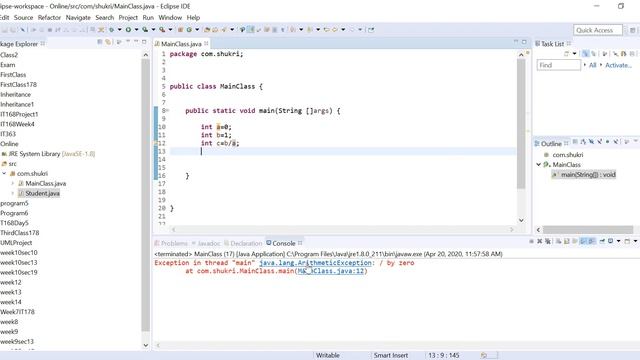Close the MainClass.java editor tab
This screenshot has height=360, width=640.
[x=207, y=43]
